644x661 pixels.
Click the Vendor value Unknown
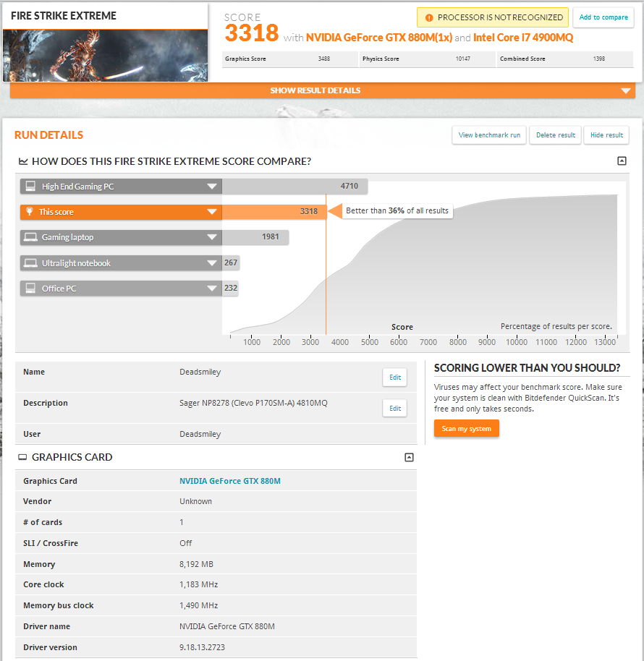pos(195,501)
